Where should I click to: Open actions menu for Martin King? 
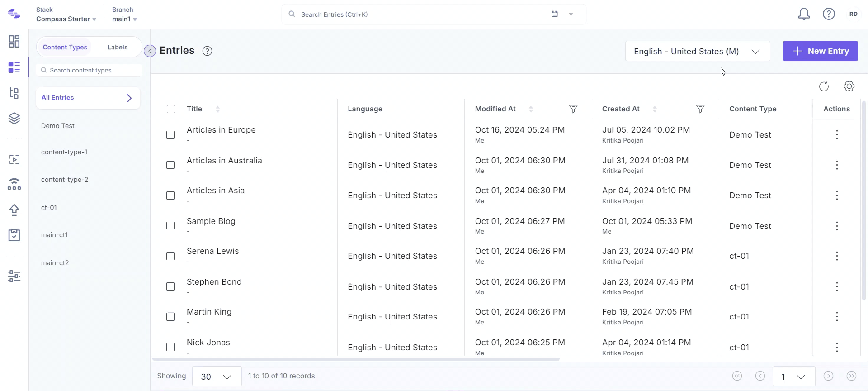(x=837, y=317)
